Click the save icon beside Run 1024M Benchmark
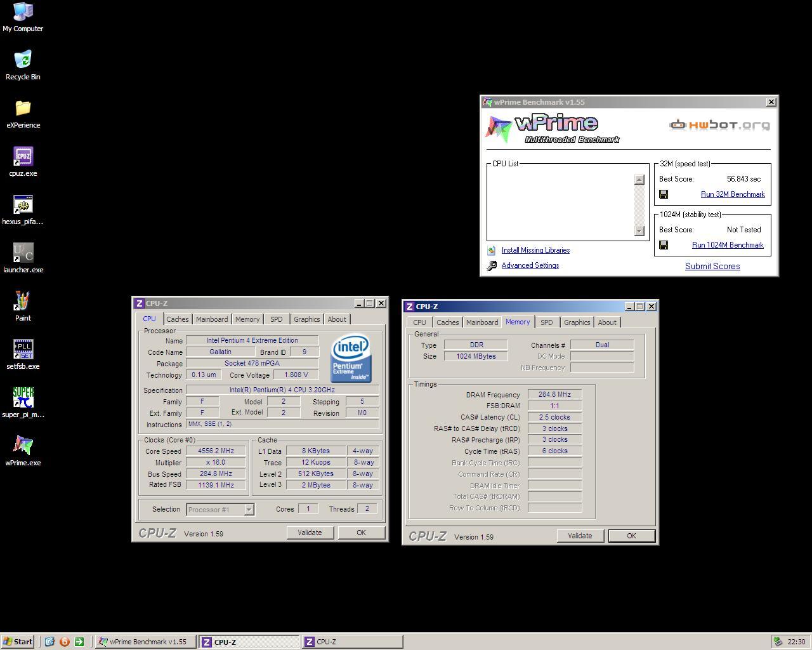The width and height of the screenshot is (812, 650). click(664, 245)
